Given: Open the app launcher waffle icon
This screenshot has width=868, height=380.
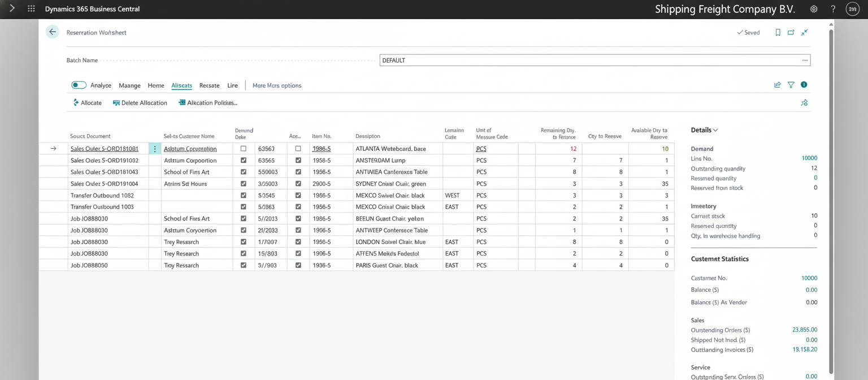Looking at the screenshot, I should (x=31, y=9).
